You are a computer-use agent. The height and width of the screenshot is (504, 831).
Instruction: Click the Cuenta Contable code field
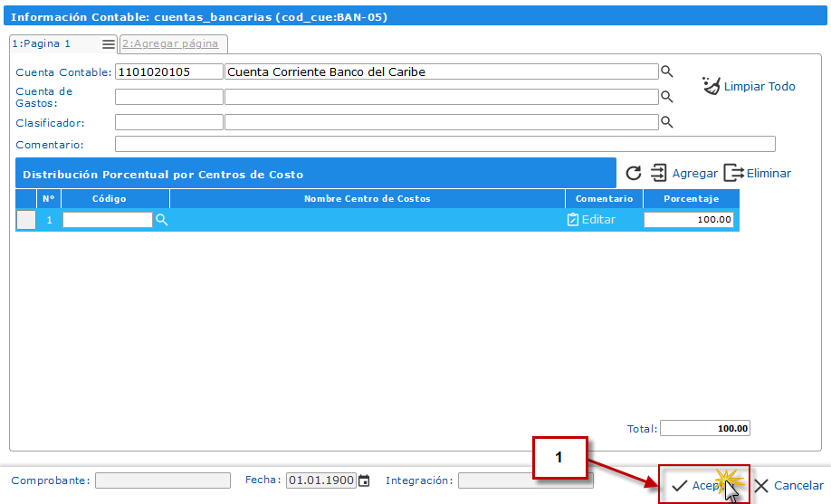pos(168,71)
